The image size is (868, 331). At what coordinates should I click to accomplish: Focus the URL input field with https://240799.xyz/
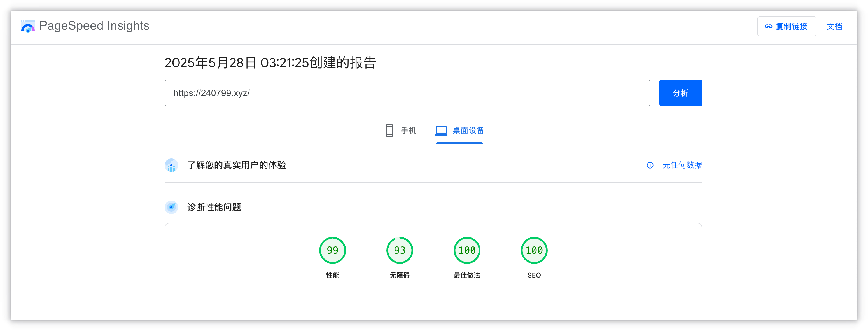[407, 93]
